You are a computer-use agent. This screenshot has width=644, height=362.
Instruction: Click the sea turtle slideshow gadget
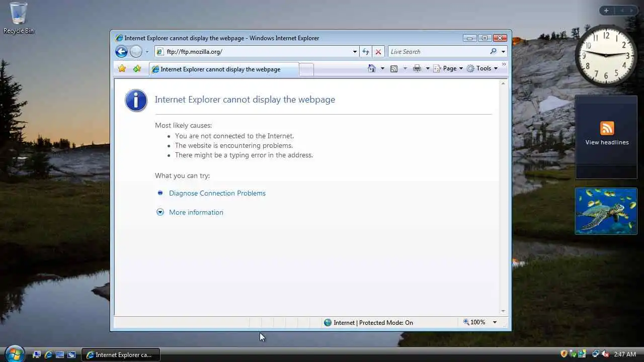click(606, 211)
